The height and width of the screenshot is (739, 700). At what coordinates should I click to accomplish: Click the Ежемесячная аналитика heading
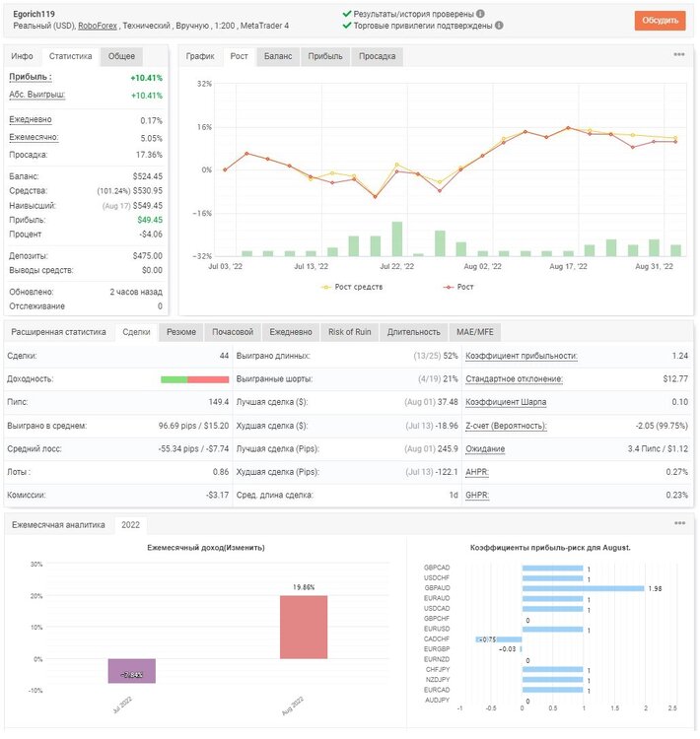(58, 525)
